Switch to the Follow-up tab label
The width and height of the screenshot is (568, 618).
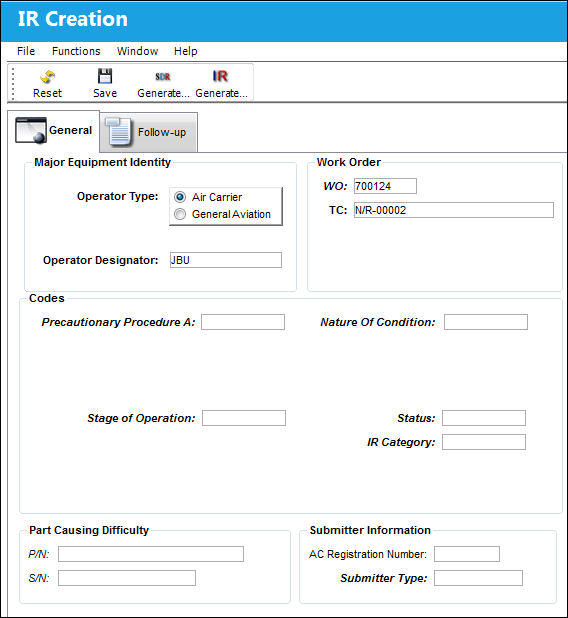click(162, 132)
